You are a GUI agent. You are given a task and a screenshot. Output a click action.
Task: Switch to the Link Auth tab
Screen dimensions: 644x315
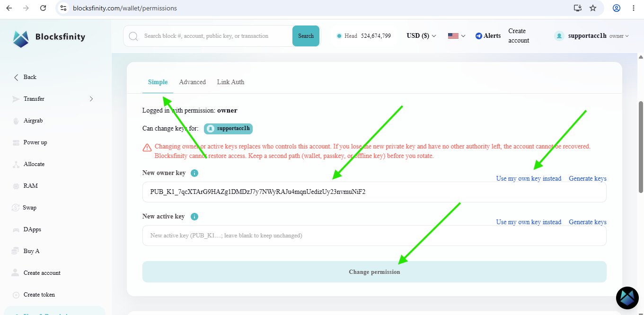[x=230, y=82]
